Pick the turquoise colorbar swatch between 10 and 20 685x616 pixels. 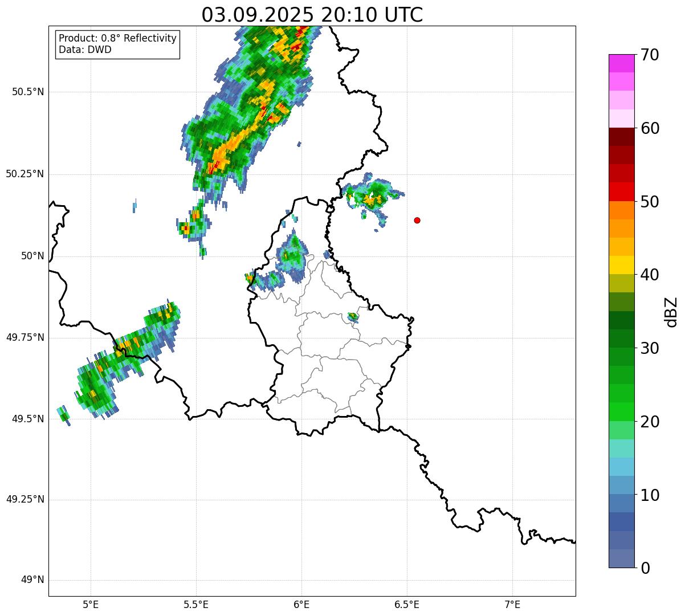(622, 448)
